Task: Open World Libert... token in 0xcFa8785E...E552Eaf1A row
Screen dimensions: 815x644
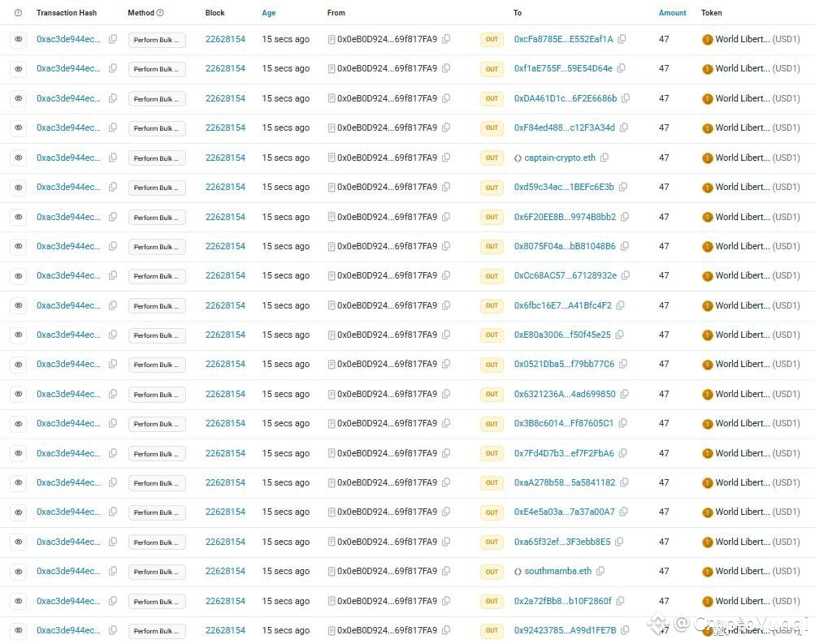Action: [742, 39]
